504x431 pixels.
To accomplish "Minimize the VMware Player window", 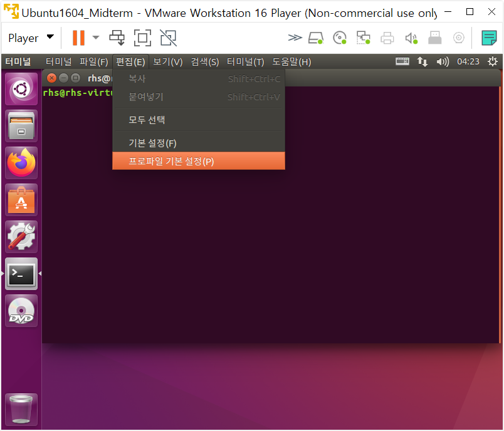I will 448,12.
